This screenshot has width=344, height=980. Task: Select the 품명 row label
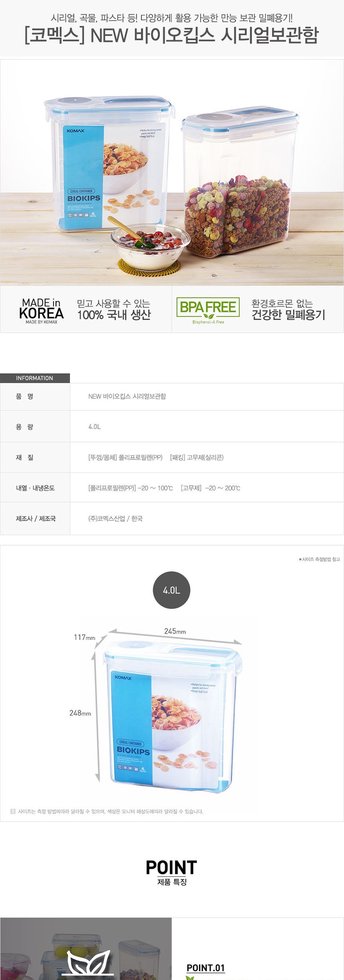[x=25, y=396]
